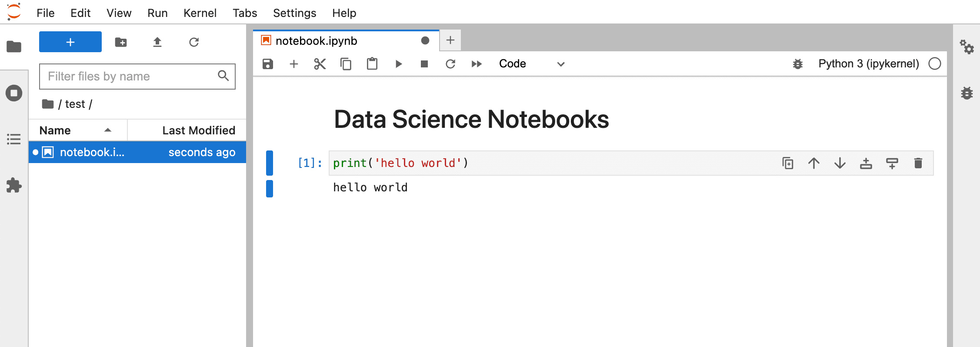Run the selected cell

coord(398,64)
